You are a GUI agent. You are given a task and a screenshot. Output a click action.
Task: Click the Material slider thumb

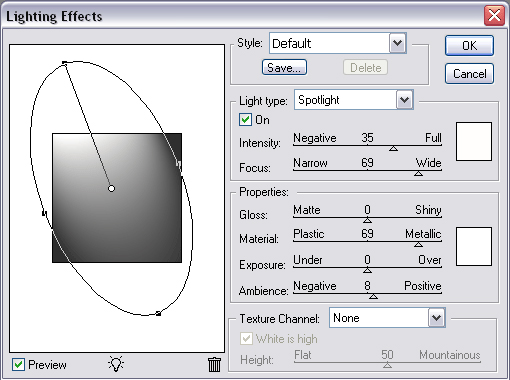click(418, 245)
